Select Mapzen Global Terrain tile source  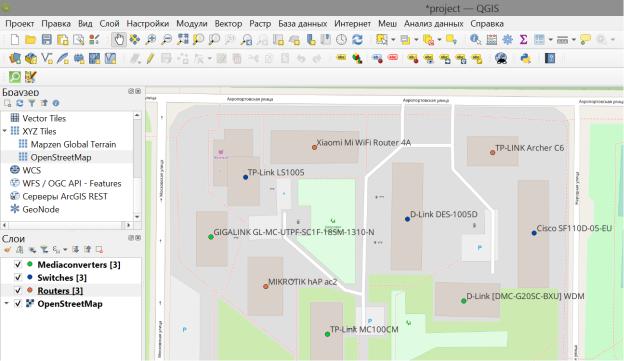click(73, 144)
